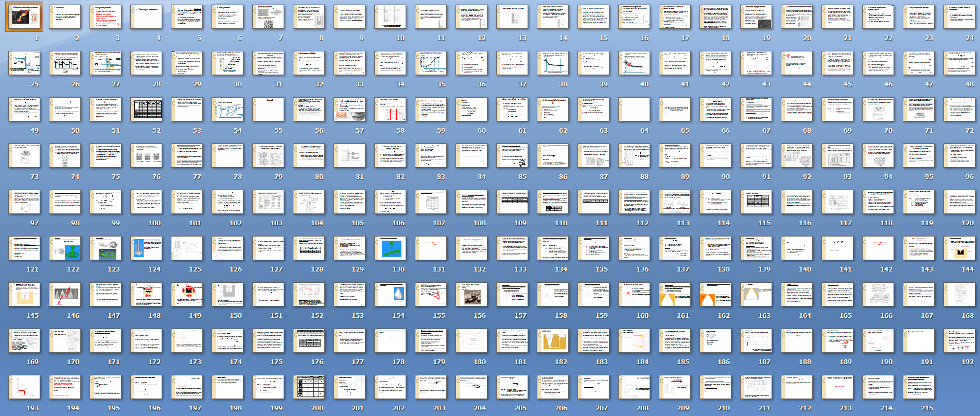Select slide thumbnail 103
This screenshot has width=980, height=416.
tap(268, 202)
